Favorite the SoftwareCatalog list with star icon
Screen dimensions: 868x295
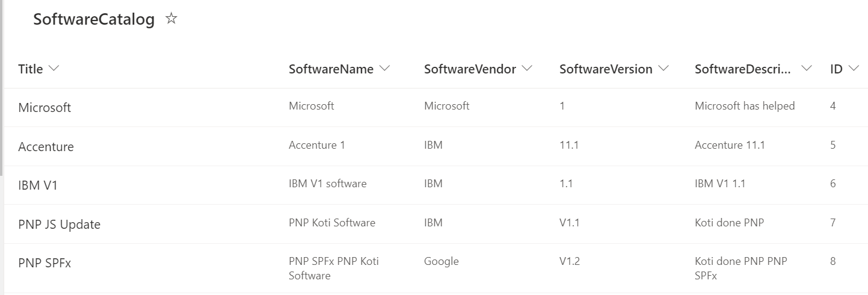(171, 19)
